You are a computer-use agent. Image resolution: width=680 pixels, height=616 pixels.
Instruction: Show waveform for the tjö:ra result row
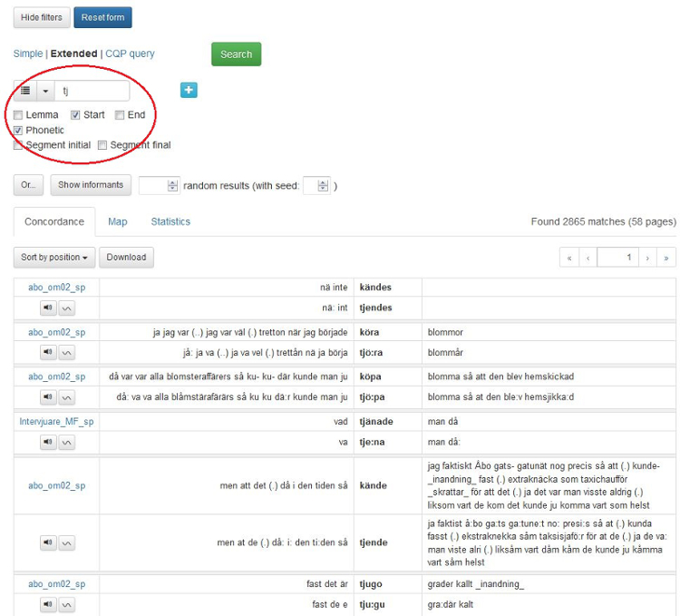tap(67, 353)
